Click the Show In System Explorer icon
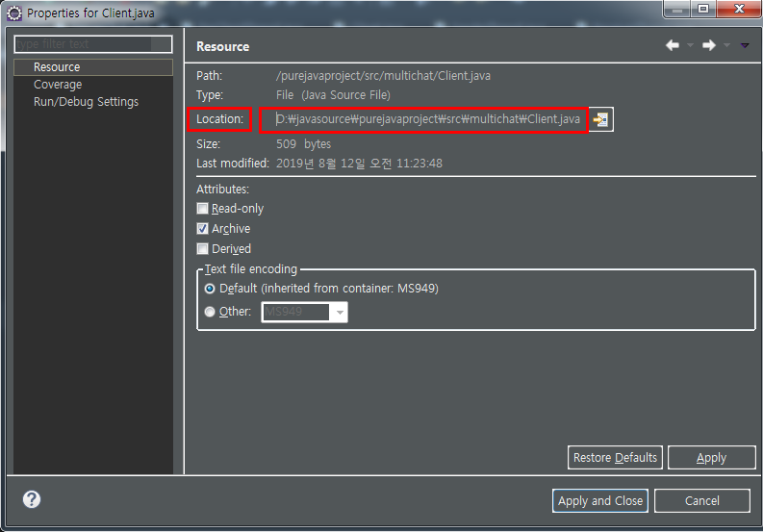The height and width of the screenshot is (532, 763). pos(601,119)
